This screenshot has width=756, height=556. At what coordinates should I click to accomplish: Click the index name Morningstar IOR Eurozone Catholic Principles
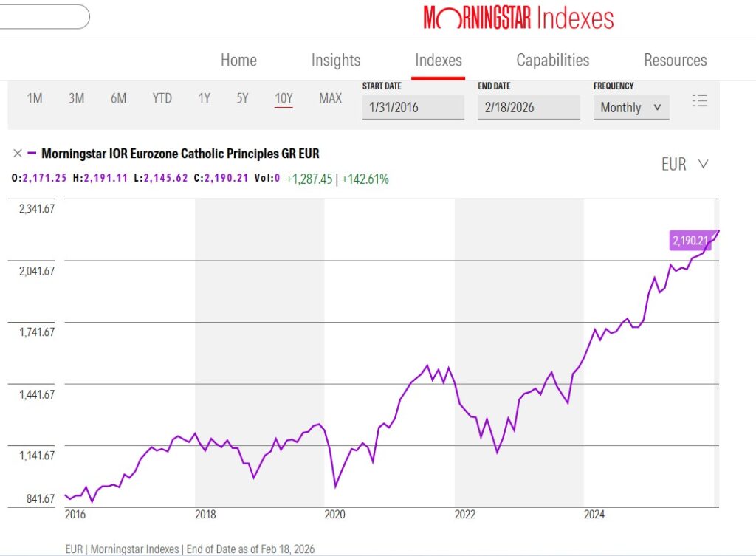[x=180, y=154]
